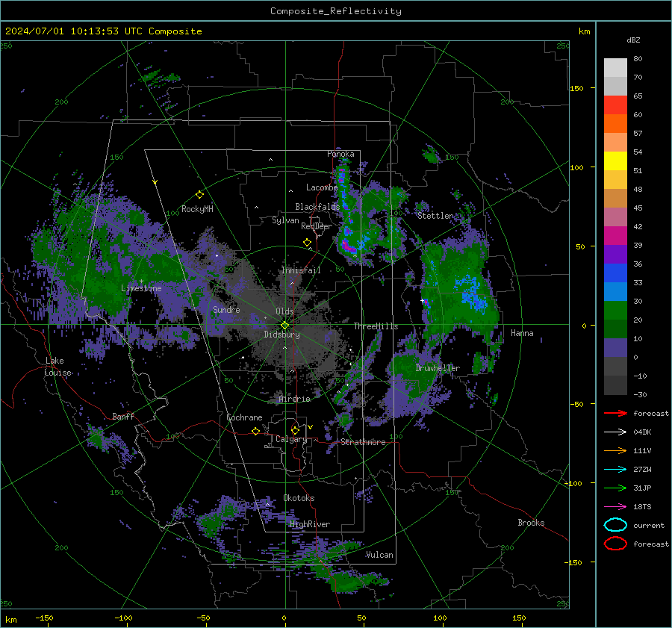
Task: Click the magenta 18TS arrow icon
Action: point(615,507)
